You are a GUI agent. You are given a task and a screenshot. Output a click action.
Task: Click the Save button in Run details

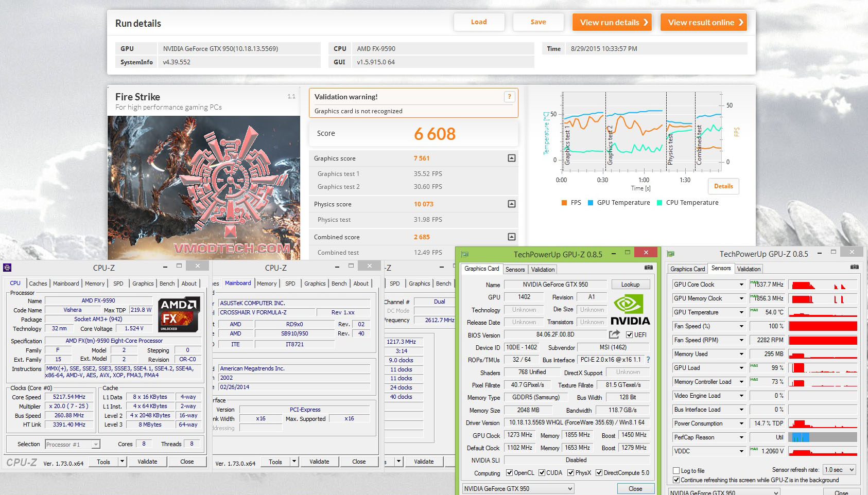tap(538, 22)
